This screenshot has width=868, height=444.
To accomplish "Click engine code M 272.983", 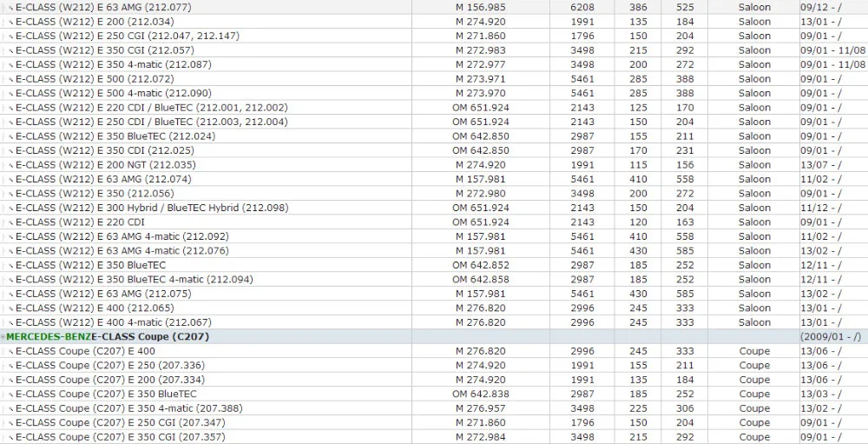I will (481, 50).
